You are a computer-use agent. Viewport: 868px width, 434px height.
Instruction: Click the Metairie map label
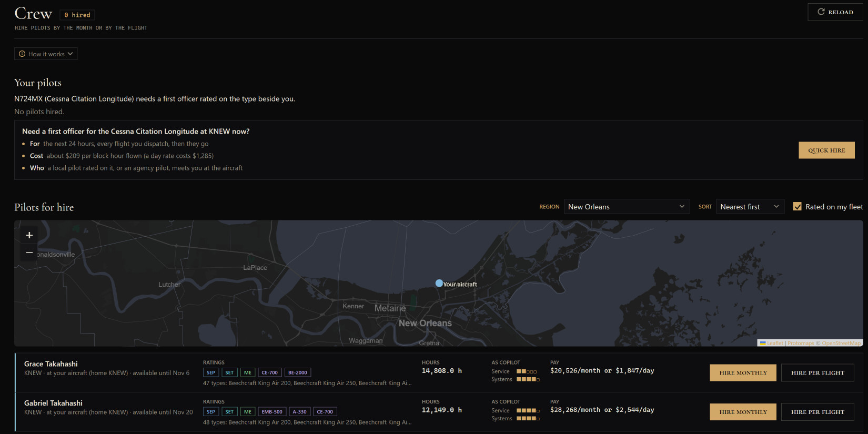[390, 308]
